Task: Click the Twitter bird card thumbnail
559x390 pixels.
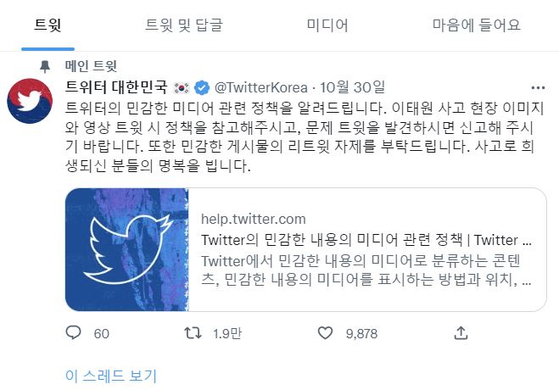Action: pos(127,250)
